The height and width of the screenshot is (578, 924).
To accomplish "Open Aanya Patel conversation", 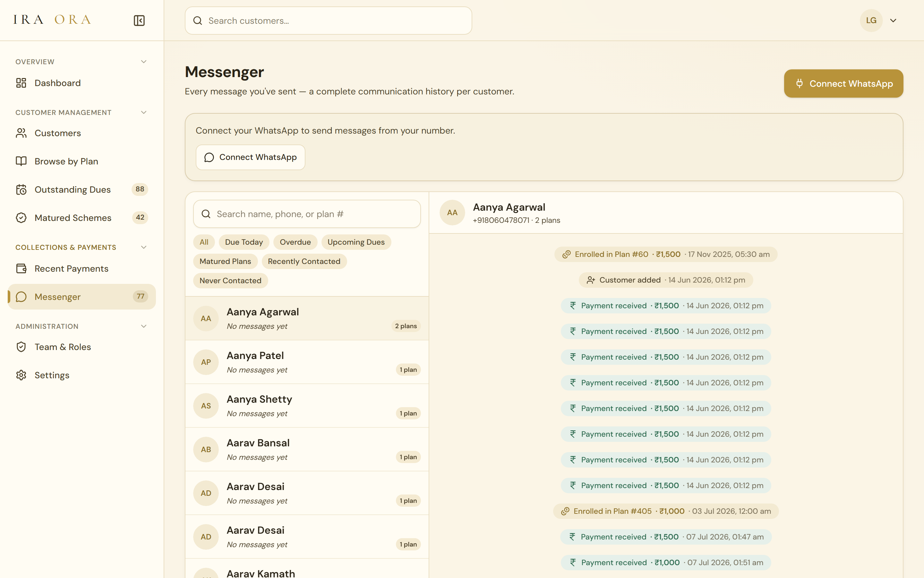I will (307, 362).
